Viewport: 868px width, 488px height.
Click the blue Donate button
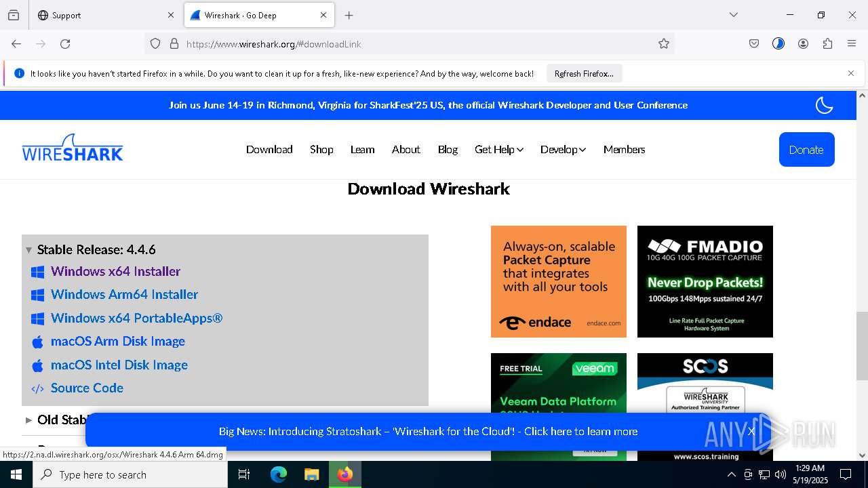[806, 150]
